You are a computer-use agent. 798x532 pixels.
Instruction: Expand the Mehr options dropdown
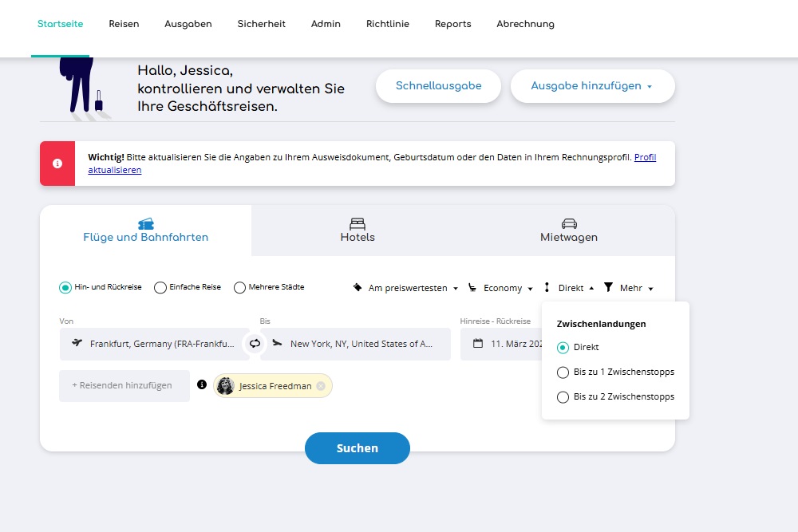(633, 287)
